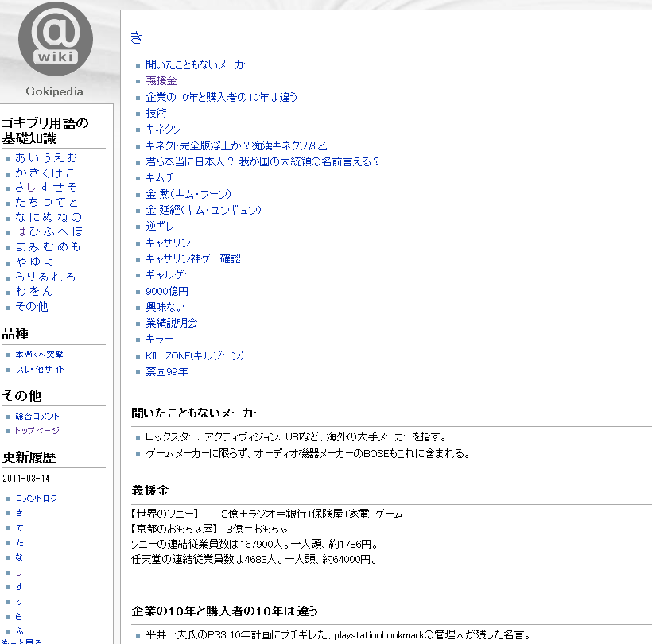Open the し update history link
The height and width of the screenshot is (644, 652).
click(x=19, y=572)
